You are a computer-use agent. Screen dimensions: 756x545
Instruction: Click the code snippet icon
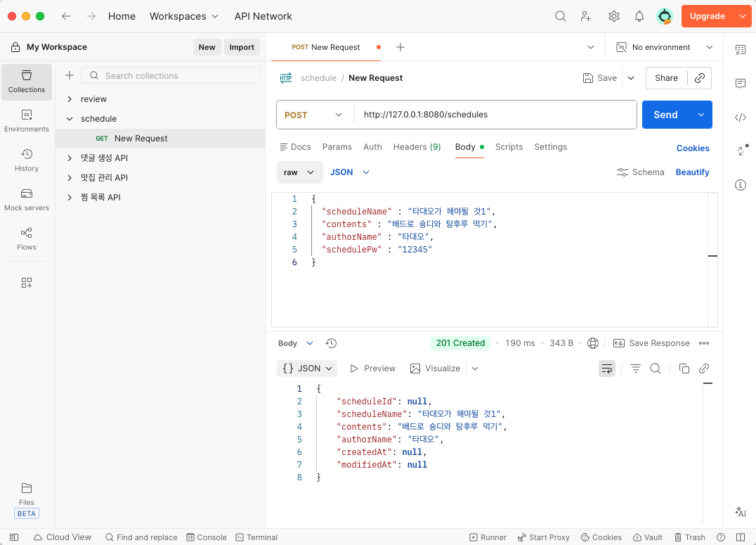[x=740, y=117]
